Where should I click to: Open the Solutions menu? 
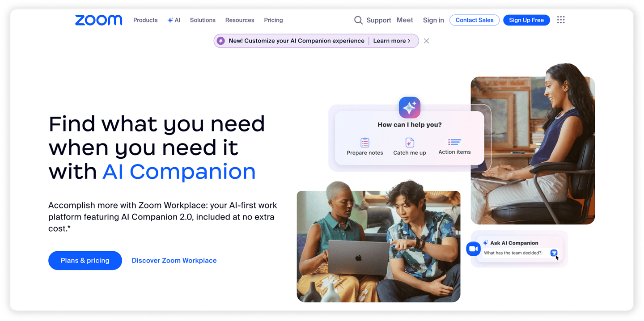[x=203, y=20]
